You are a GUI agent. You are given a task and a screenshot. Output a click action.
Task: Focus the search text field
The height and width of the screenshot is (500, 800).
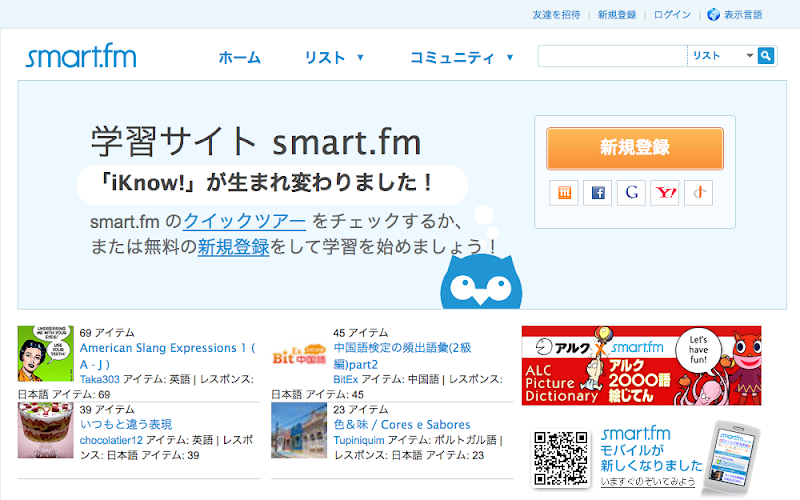[x=612, y=56]
